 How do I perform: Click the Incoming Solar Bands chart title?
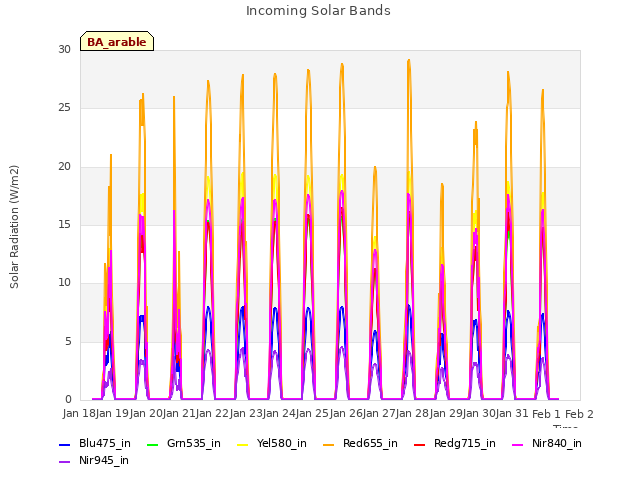click(x=318, y=11)
